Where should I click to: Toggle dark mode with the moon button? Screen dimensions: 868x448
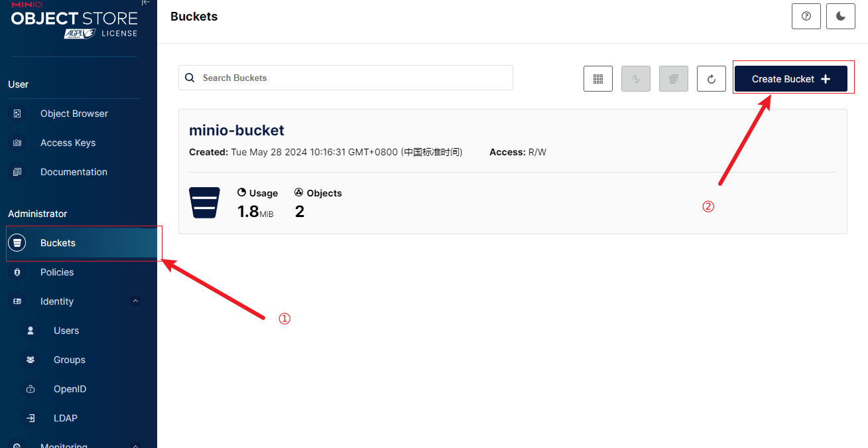(x=841, y=17)
